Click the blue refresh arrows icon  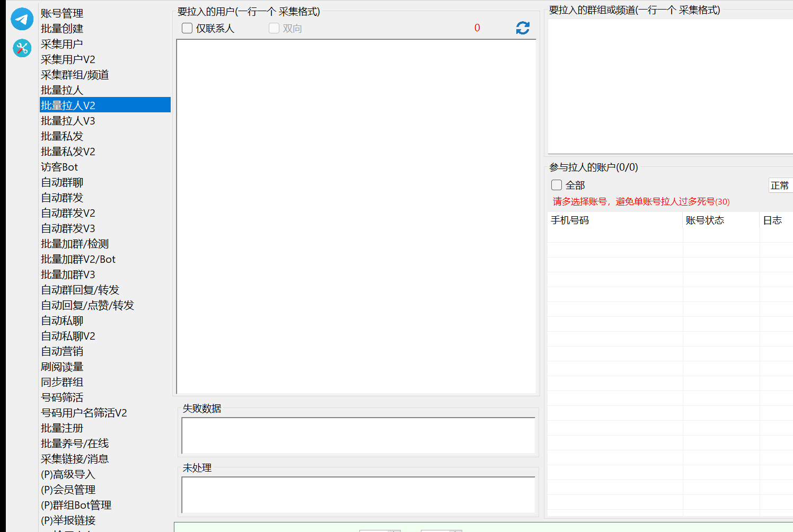523,28
